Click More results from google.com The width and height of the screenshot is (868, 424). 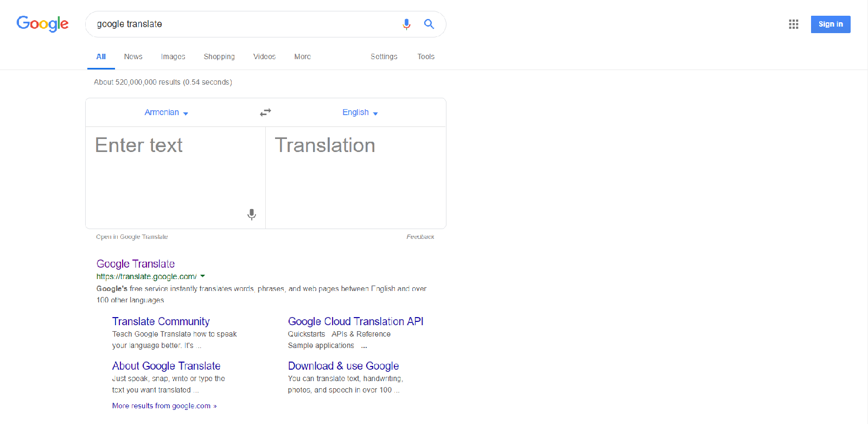(164, 406)
